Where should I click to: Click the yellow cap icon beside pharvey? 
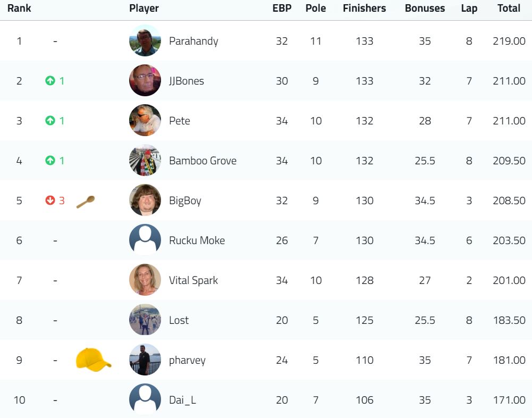click(94, 360)
